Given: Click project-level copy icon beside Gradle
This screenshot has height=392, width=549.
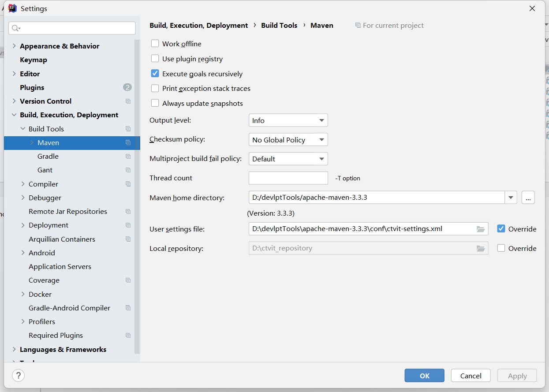Looking at the screenshot, I should pos(128,157).
